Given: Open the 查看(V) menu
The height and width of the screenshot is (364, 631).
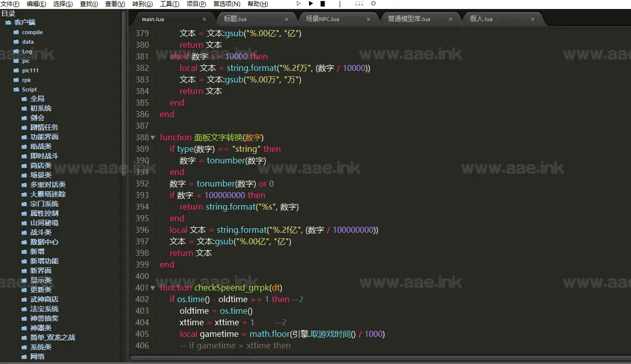Looking at the screenshot, I should (115, 4).
